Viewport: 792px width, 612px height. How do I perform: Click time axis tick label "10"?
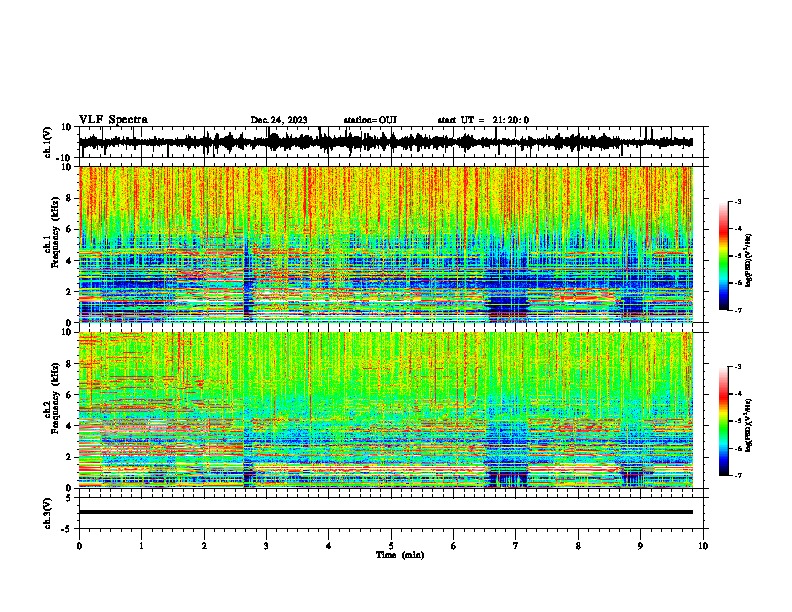point(703,546)
